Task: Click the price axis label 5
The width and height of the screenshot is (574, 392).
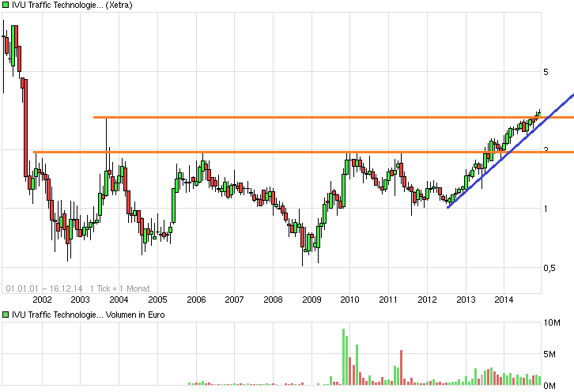Action: tap(546, 72)
